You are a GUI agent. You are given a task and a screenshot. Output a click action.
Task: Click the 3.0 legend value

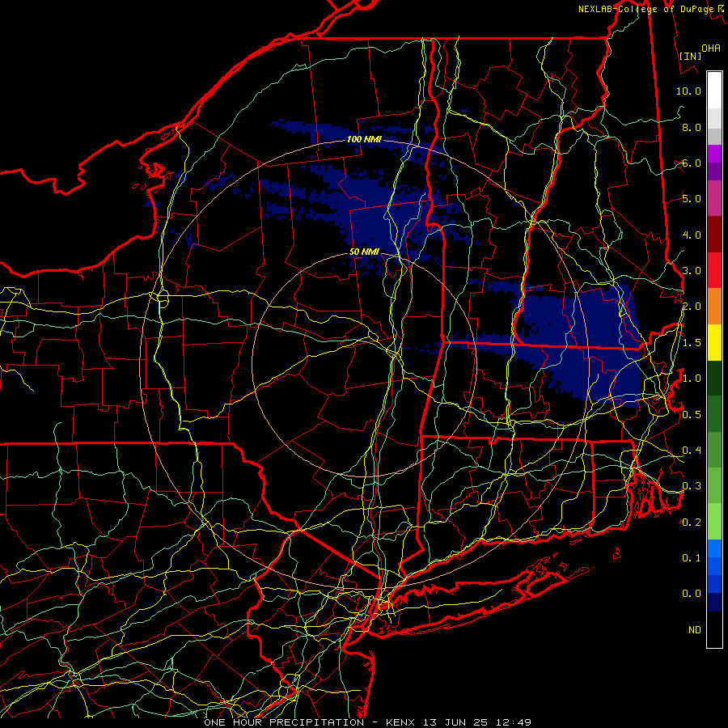(692, 271)
